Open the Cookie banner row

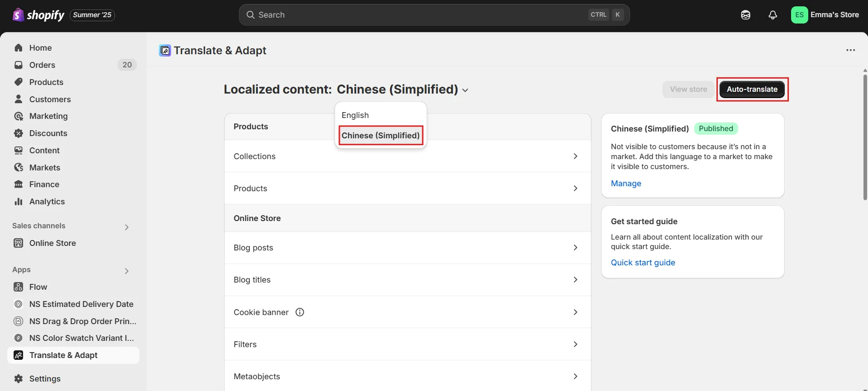point(407,312)
